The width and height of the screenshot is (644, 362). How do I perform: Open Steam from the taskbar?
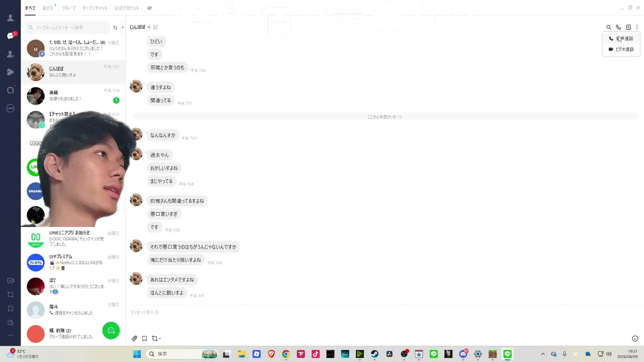tap(375, 354)
